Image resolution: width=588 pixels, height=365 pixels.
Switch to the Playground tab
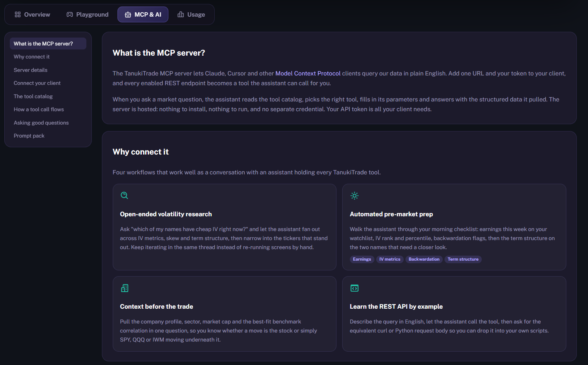click(87, 14)
